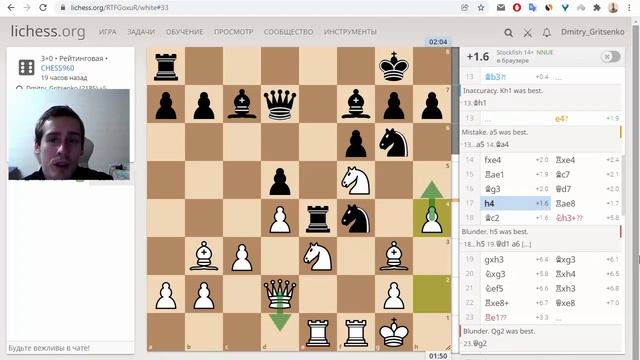
Task: Click suggested line 13...a5 14.Ba4
Action: pos(486,144)
